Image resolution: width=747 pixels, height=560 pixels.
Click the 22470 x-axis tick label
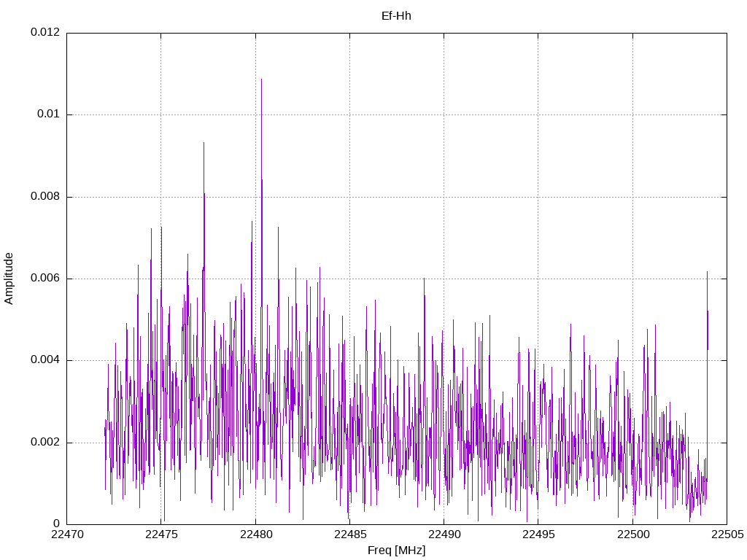click(67, 534)
